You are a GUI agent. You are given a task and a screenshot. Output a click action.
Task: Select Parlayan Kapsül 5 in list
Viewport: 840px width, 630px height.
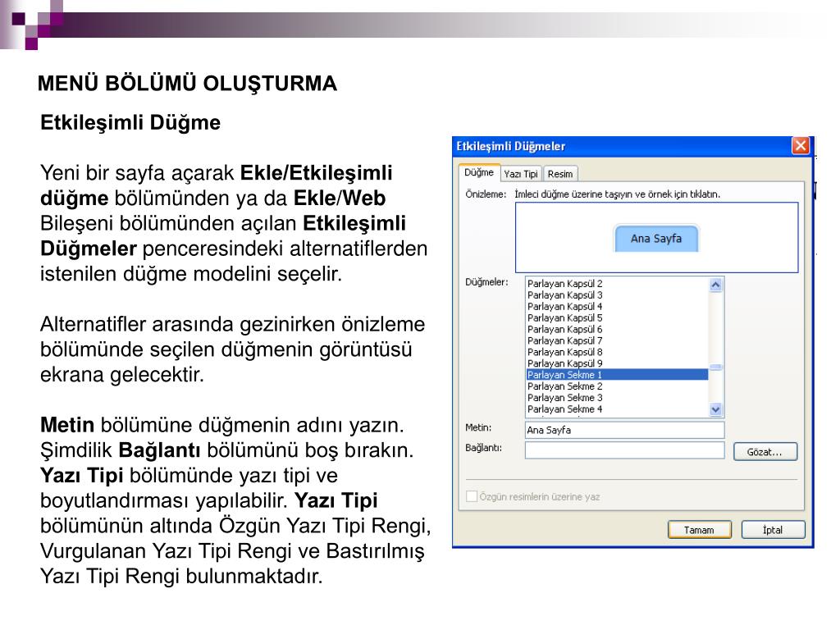(617, 317)
